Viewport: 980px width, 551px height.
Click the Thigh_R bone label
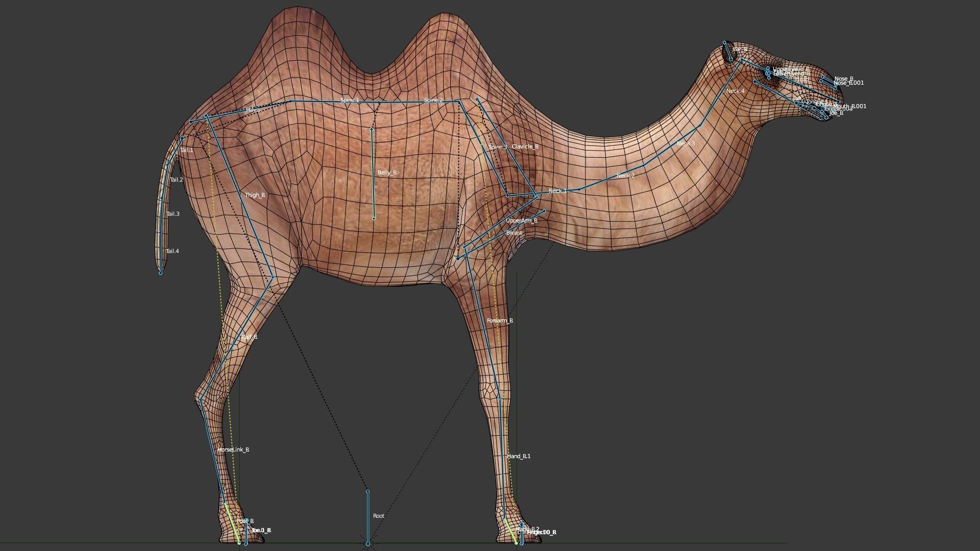255,195
